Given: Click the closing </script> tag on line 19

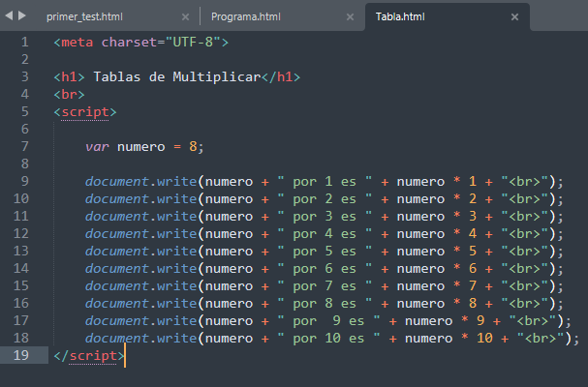Looking at the screenshot, I should coord(89,355).
